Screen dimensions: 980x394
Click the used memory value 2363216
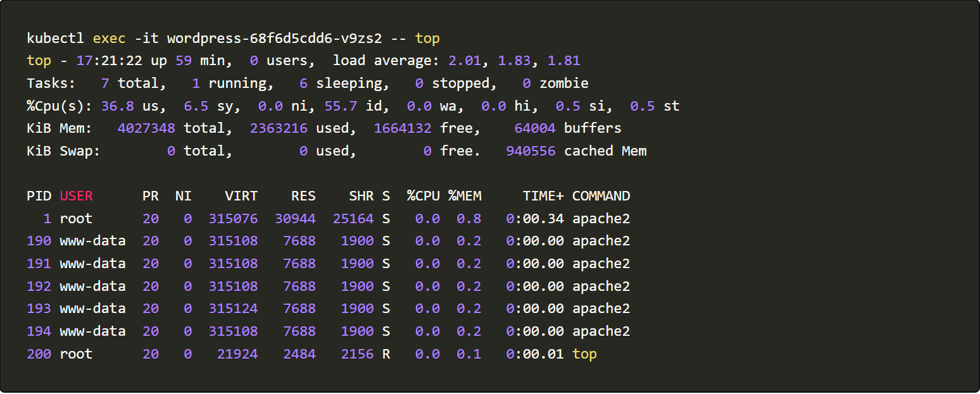(279, 128)
